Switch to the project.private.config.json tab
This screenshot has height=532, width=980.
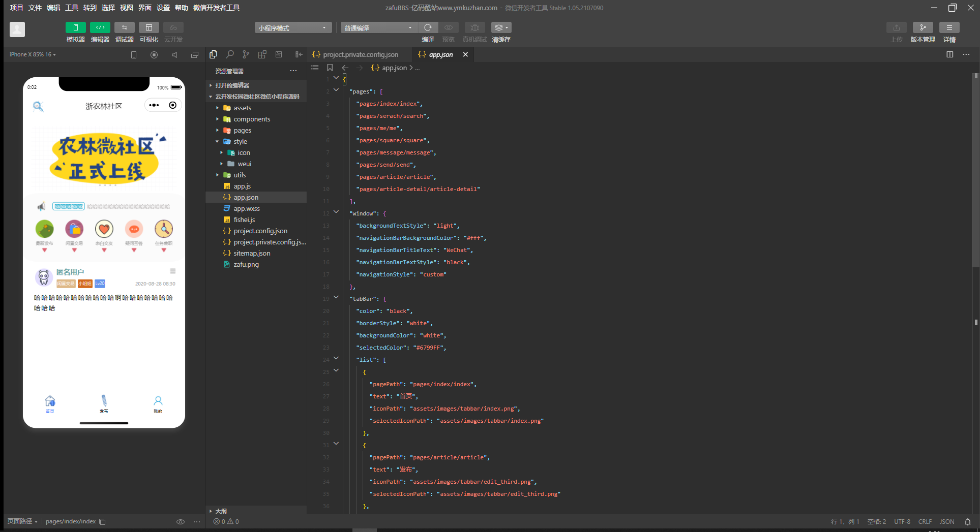[x=360, y=54]
